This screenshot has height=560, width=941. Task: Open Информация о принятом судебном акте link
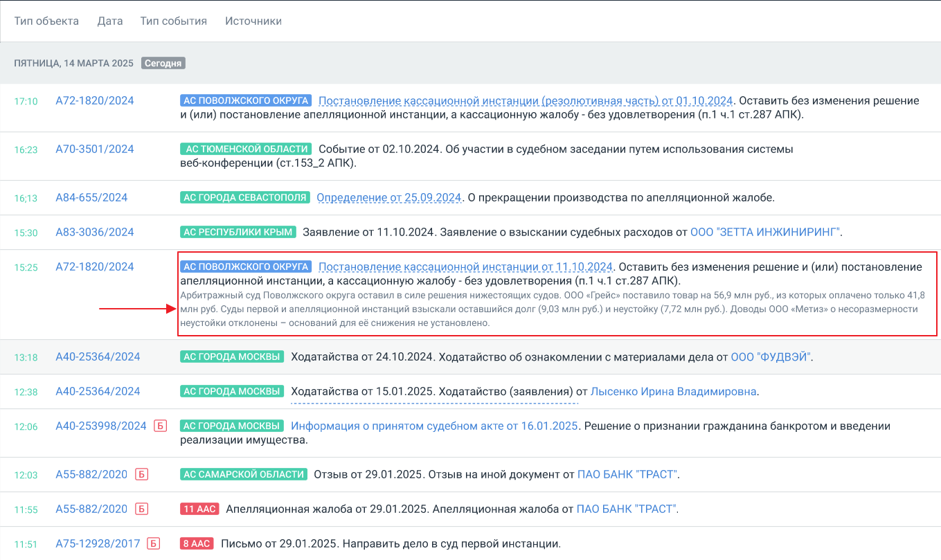click(433, 426)
